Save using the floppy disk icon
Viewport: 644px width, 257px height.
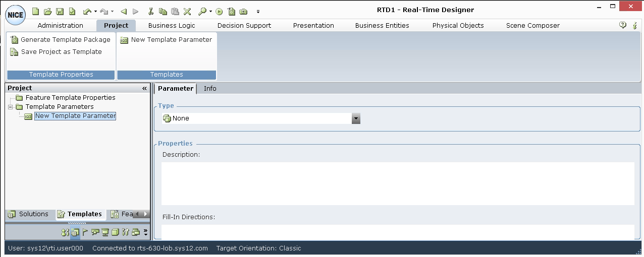(x=60, y=11)
